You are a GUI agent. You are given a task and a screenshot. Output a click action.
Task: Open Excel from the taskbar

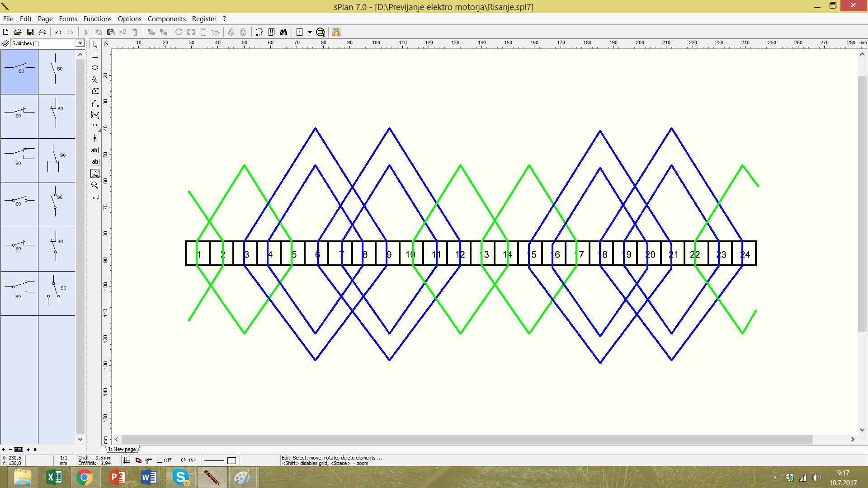54,477
